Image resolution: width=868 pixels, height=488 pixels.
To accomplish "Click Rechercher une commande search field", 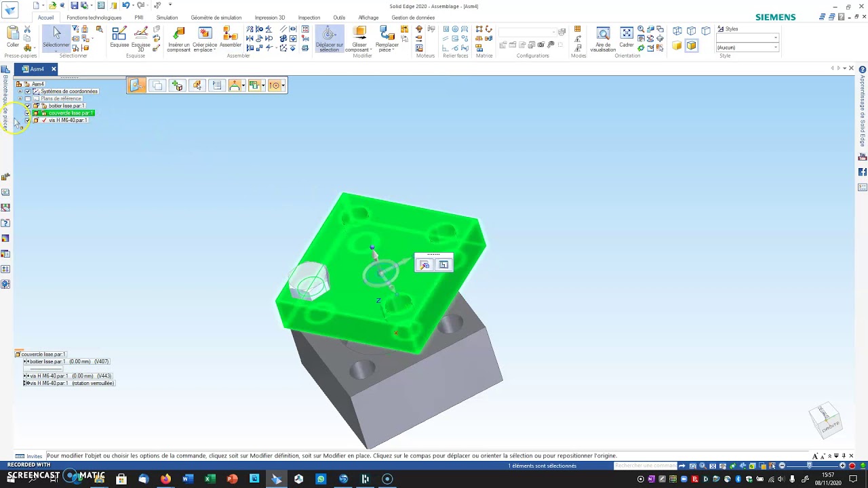I will [645, 466].
